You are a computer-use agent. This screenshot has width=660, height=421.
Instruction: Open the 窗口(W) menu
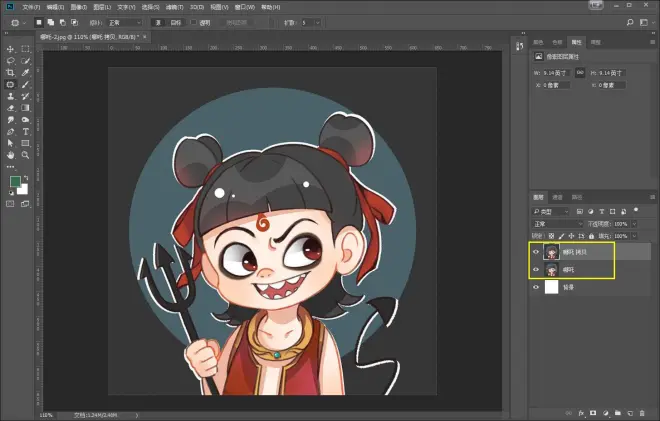245,7
